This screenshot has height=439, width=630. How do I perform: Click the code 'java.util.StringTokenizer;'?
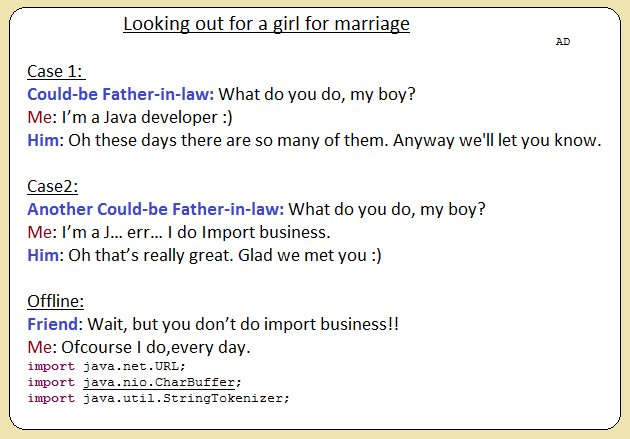(x=186, y=398)
